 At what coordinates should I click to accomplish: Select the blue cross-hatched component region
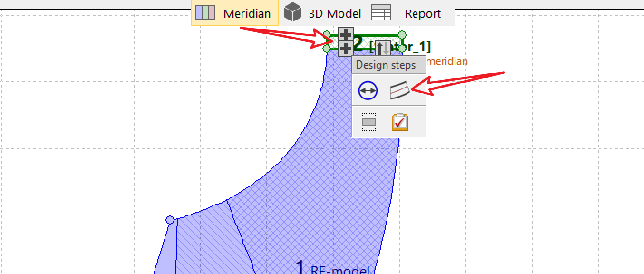(x=317, y=181)
